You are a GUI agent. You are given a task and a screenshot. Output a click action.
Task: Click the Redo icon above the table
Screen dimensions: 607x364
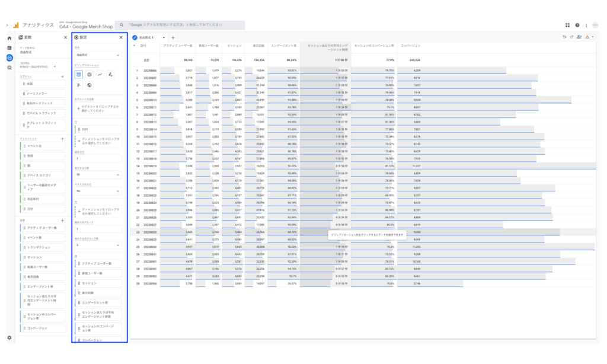click(571, 37)
